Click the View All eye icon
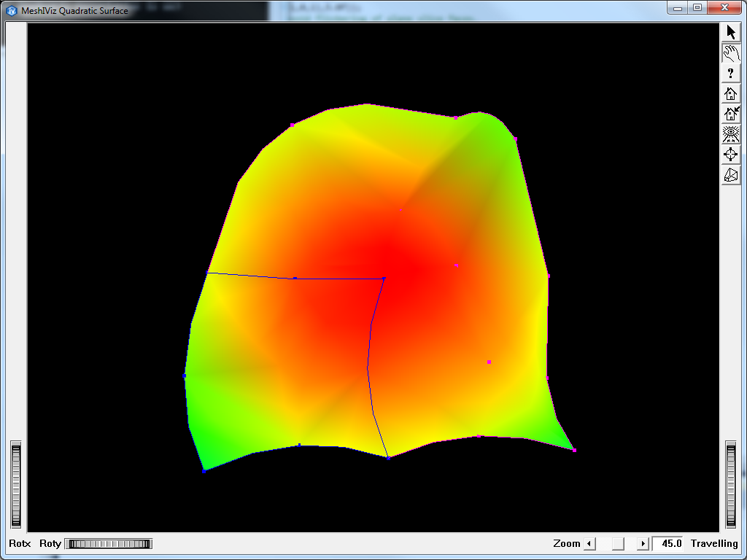Screen dimensions: 747x560 pyautogui.click(x=730, y=134)
